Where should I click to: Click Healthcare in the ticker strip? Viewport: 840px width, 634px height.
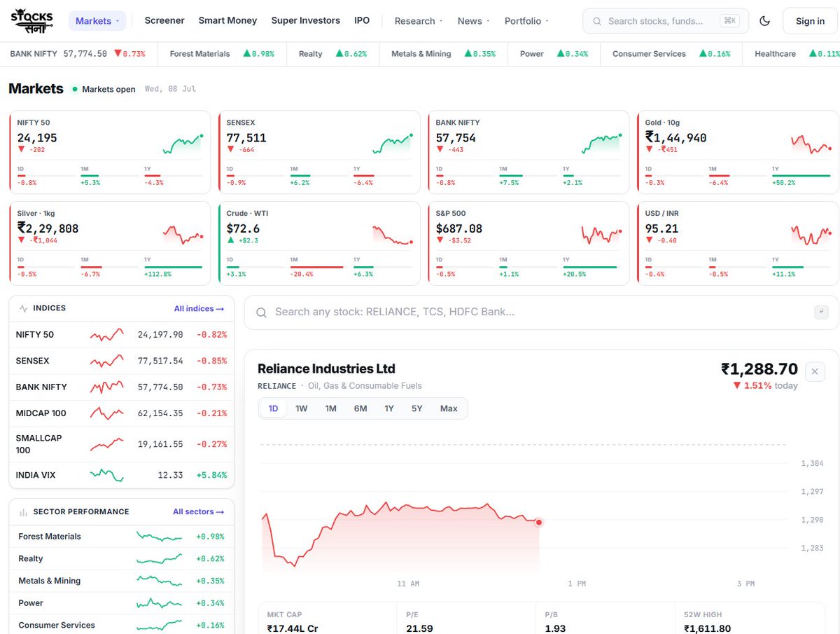point(797,54)
